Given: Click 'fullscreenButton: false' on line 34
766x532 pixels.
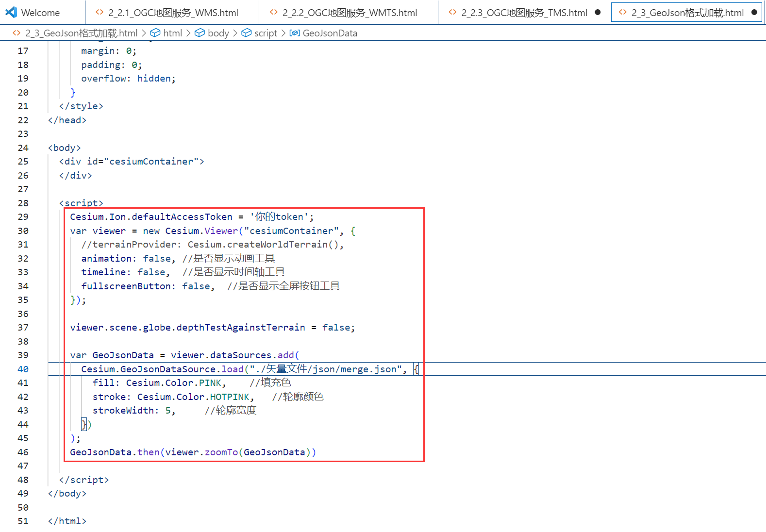Looking at the screenshot, I should tap(146, 286).
